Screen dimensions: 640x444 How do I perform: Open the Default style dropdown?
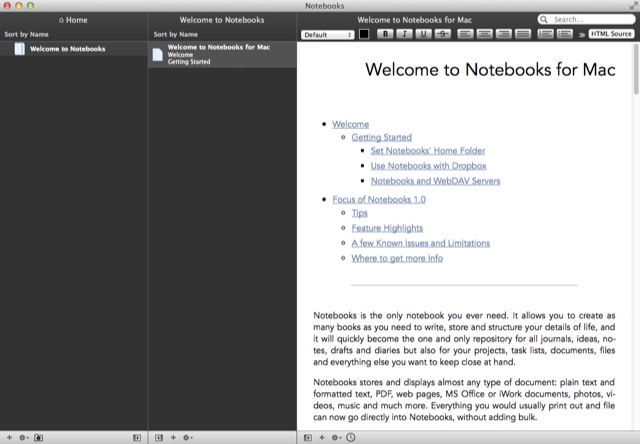(328, 34)
